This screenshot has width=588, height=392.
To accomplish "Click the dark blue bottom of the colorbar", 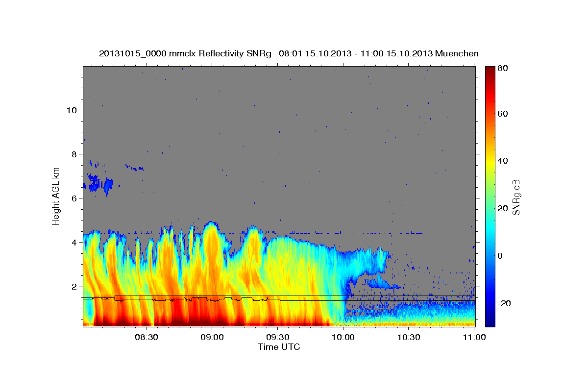I will 490,321.
